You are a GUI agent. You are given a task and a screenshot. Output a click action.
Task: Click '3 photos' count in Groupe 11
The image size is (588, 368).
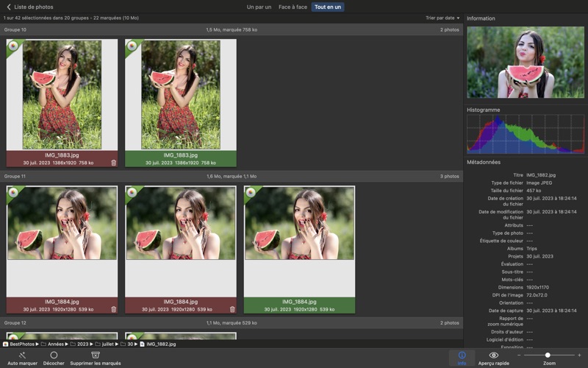point(449,176)
